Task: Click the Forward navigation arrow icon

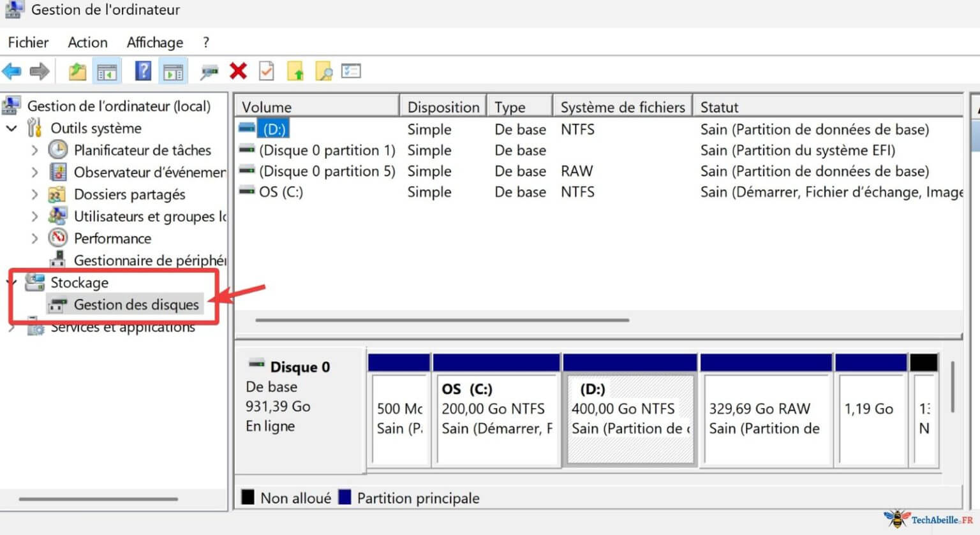Action: (x=38, y=70)
